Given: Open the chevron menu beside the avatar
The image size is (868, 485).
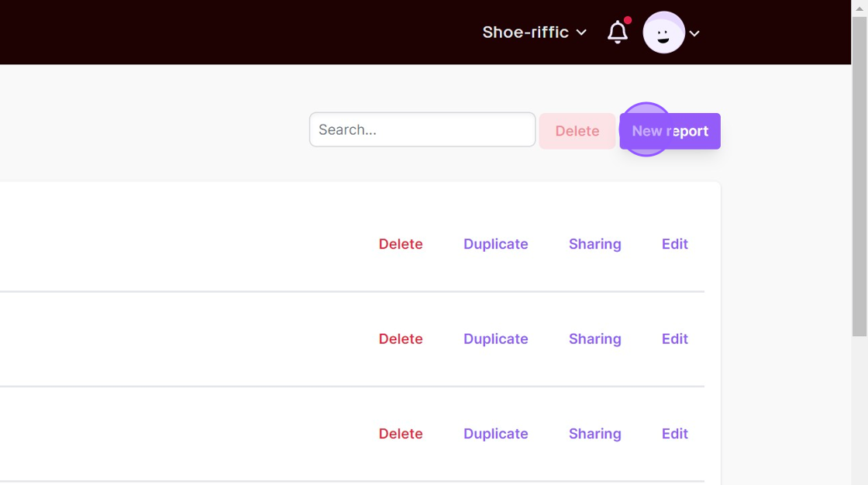Looking at the screenshot, I should [x=694, y=33].
